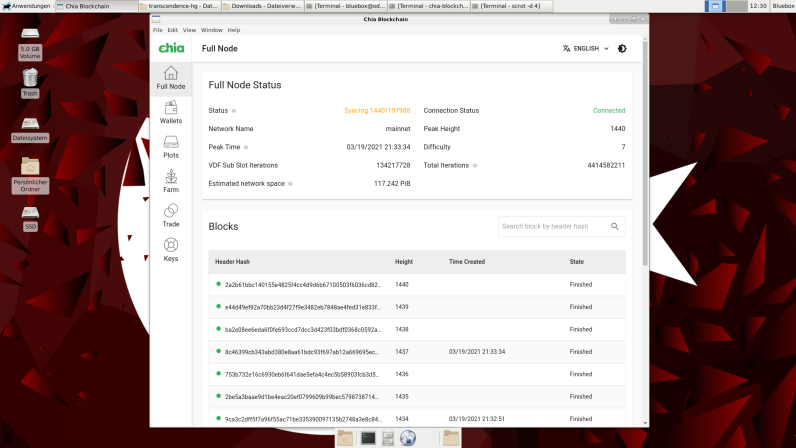Click the vertical scrollbar of Chia window
This screenshot has height=448, width=796.
click(645, 152)
